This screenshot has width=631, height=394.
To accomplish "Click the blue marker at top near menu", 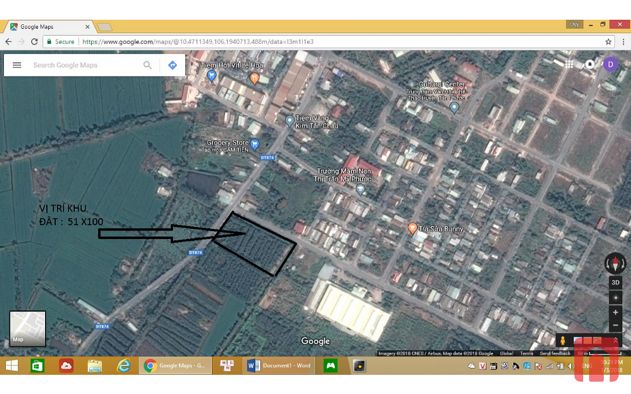I will 212,75.
